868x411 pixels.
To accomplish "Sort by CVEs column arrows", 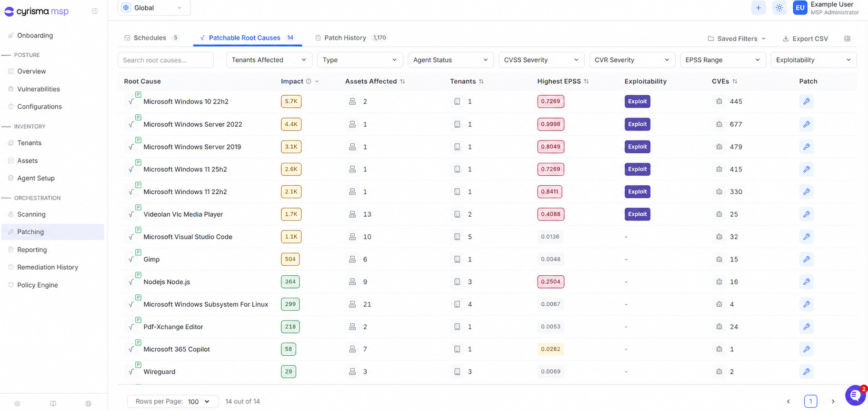I will pyautogui.click(x=735, y=81).
